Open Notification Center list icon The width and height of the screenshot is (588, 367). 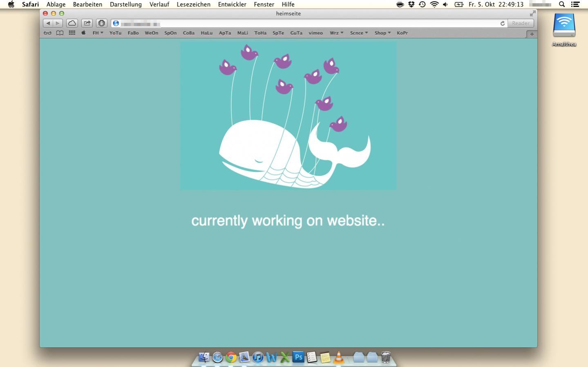point(575,4)
